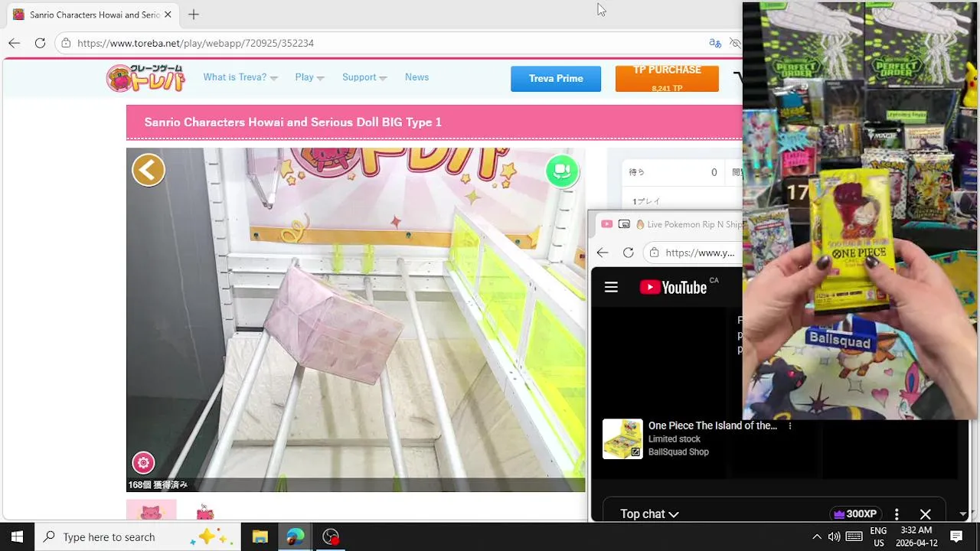
Task: Click the Toreba crane game logo
Action: point(145,78)
